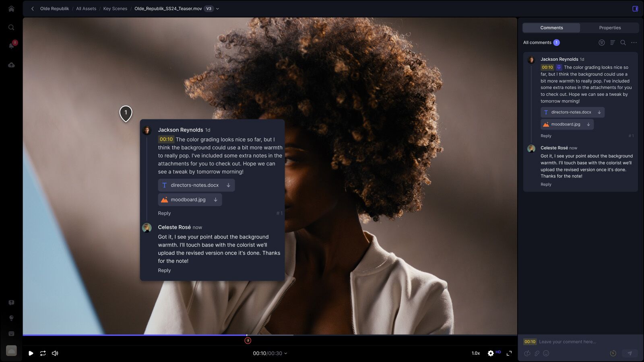Open the emoji picker in the comment box
The width and height of the screenshot is (644, 362).
pos(546,353)
